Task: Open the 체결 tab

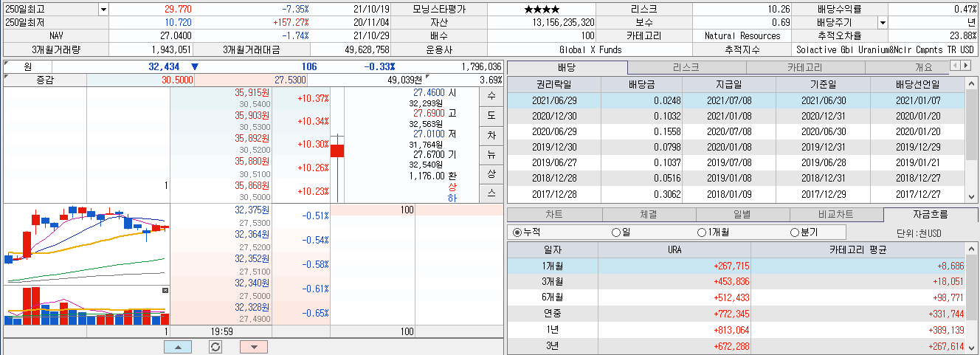Action: (x=649, y=215)
